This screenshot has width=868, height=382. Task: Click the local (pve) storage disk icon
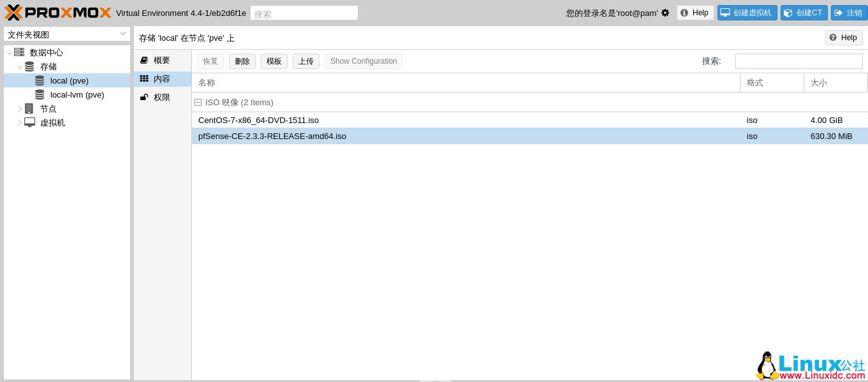point(40,80)
